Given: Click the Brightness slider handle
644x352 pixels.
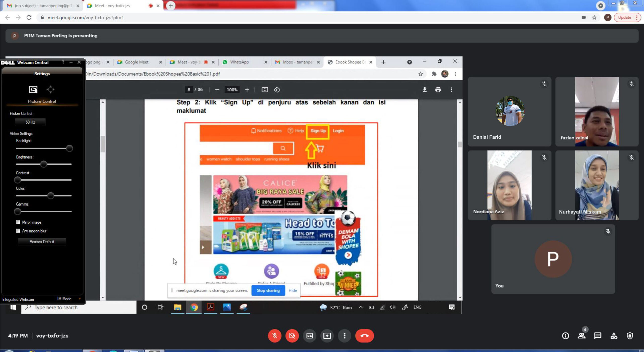Looking at the screenshot, I should [x=44, y=164].
